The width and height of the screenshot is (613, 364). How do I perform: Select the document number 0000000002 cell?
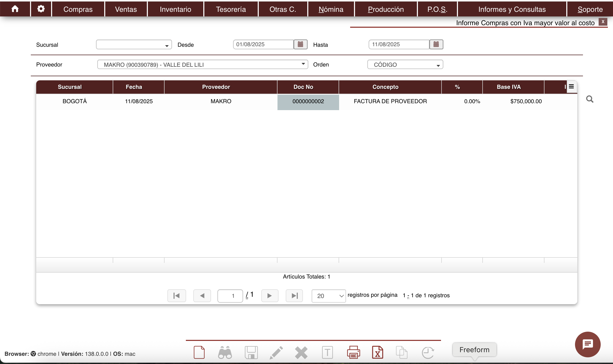pyautogui.click(x=308, y=101)
